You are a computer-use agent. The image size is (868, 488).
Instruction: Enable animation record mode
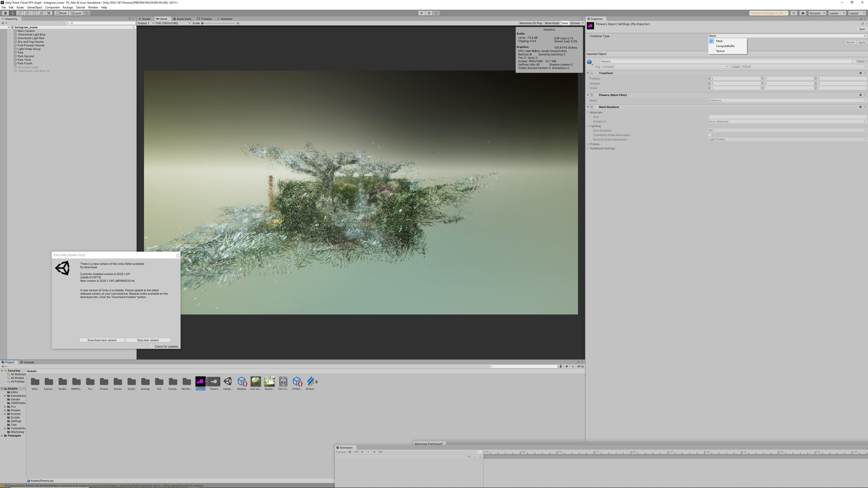pos(350,452)
